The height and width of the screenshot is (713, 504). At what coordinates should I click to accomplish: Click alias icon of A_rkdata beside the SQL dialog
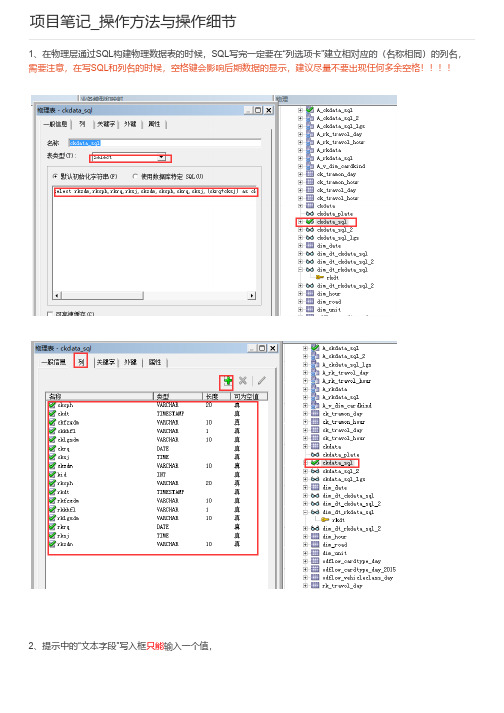[310, 150]
